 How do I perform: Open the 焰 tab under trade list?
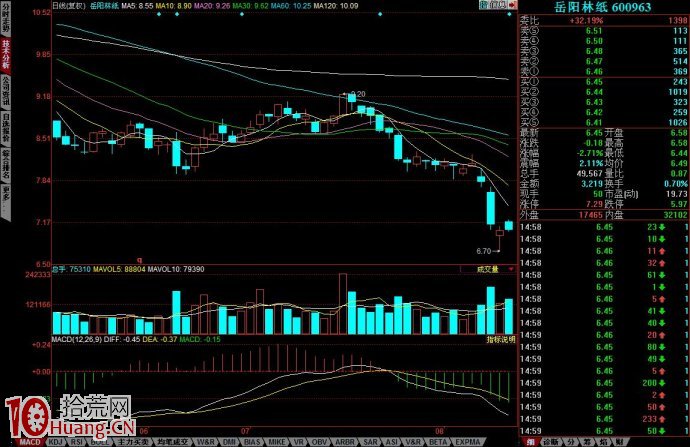604,442
